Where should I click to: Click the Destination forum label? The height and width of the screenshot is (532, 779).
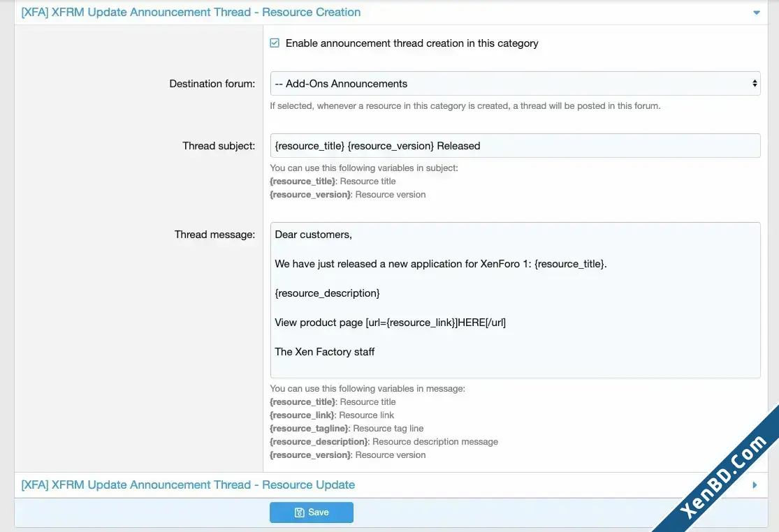click(x=212, y=83)
